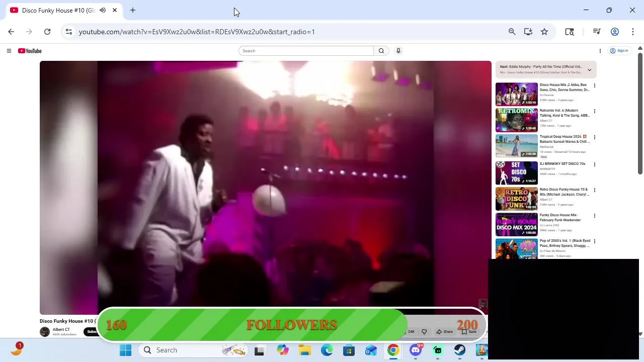Open Steam from the taskbar
This screenshot has height=362, width=644.
[460, 350]
